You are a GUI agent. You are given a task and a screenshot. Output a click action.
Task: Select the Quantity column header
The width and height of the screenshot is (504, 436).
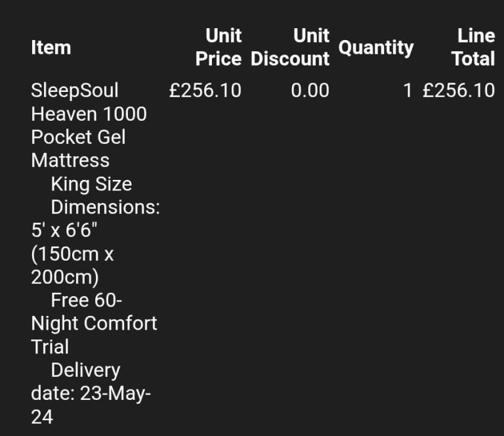coord(375,47)
